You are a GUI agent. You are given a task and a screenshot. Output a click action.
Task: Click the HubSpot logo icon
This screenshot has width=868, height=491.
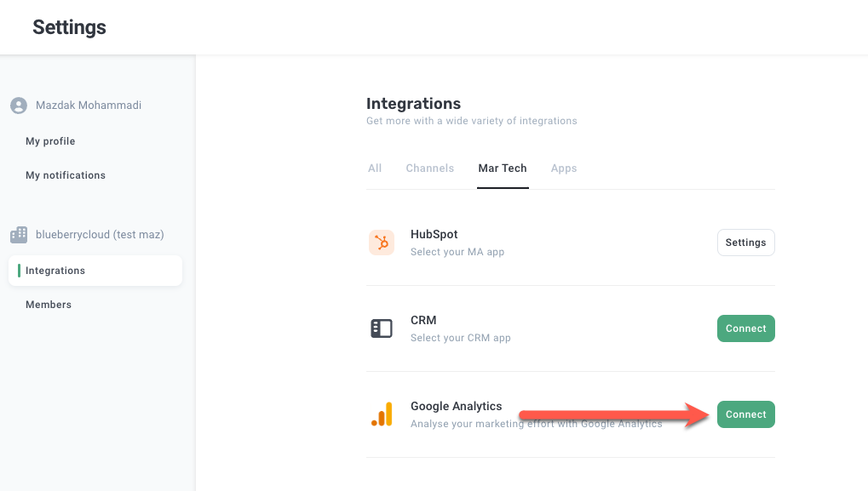[381, 243]
